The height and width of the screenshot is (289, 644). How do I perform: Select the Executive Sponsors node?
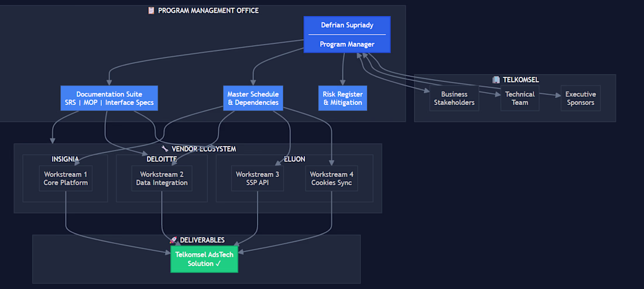coord(580,98)
